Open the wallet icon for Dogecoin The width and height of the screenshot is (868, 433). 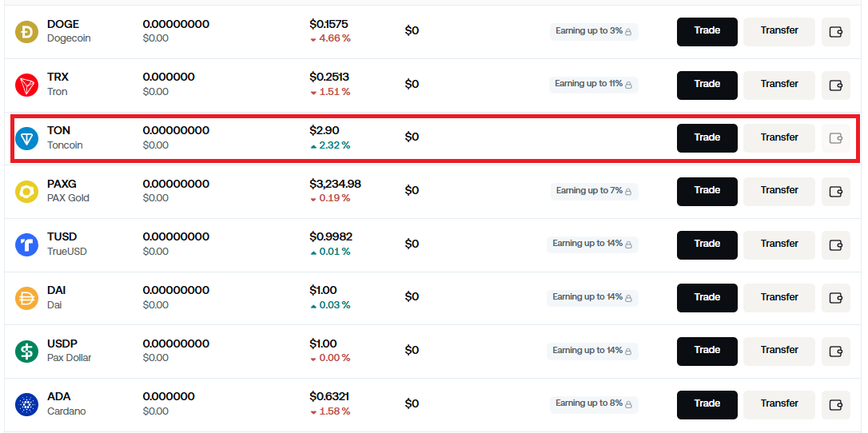[x=835, y=32]
